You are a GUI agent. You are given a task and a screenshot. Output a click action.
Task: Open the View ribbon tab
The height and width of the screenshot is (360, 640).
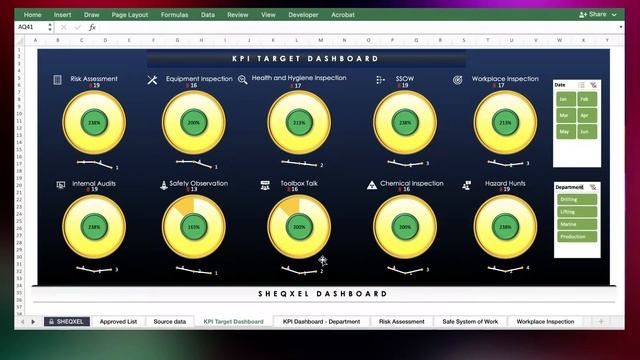[268, 15]
